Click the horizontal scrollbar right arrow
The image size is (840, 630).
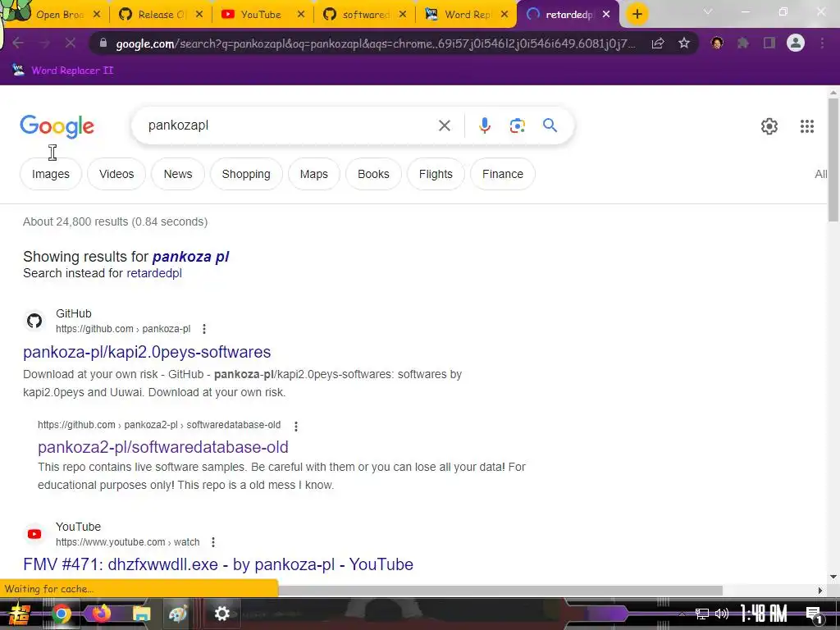click(x=820, y=591)
